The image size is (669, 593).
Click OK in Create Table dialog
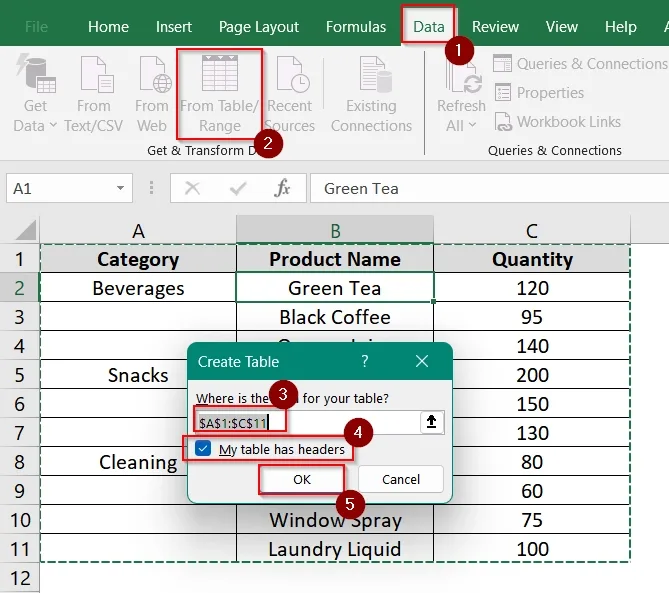coord(302,479)
